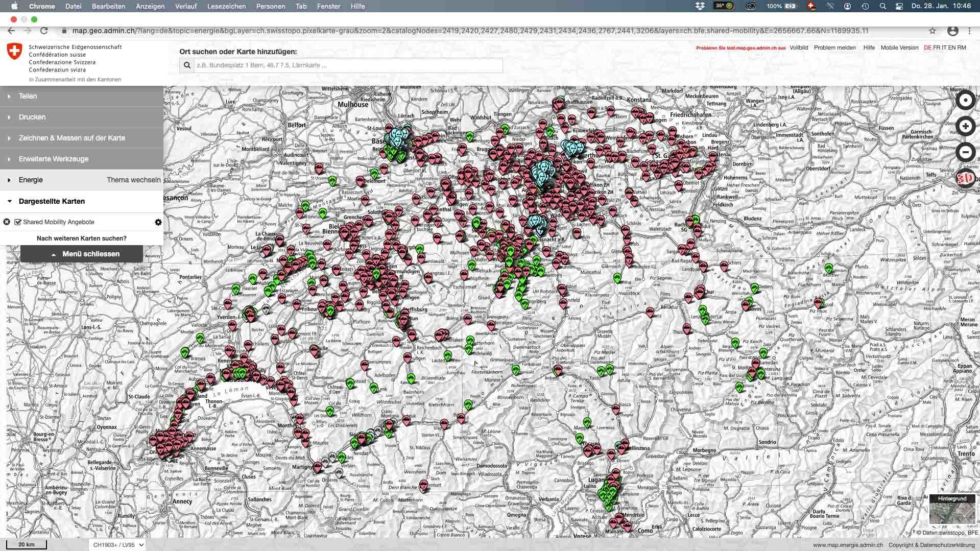Expand Zeichnen & Messen auf der Karte
The image size is (980, 551).
pos(82,138)
